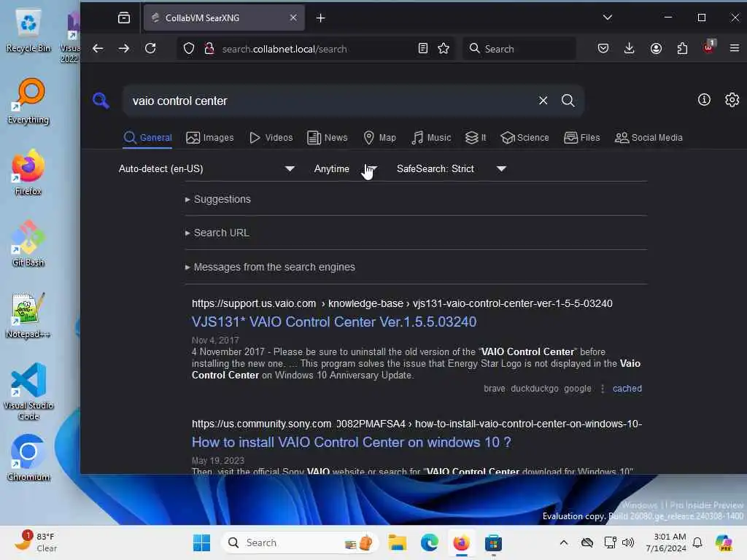This screenshot has width=747, height=560.
Task: Open the SearXNG about info icon
Action: tap(704, 99)
